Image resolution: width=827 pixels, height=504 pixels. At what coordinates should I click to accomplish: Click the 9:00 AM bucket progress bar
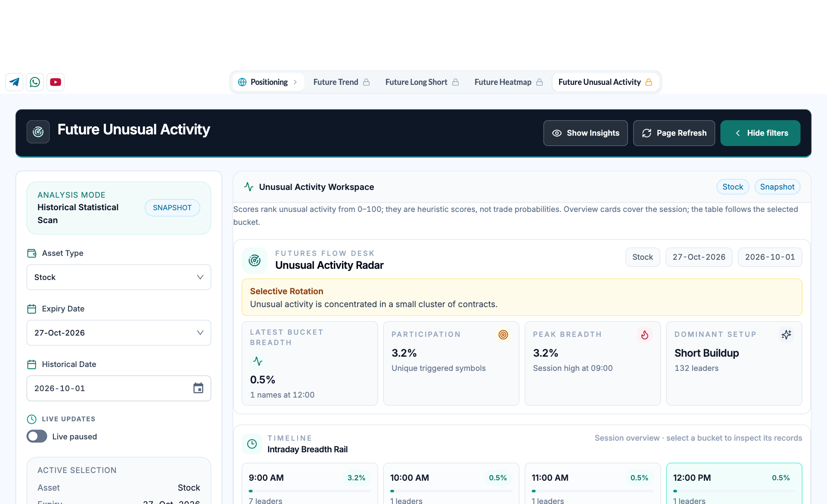[x=310, y=491]
